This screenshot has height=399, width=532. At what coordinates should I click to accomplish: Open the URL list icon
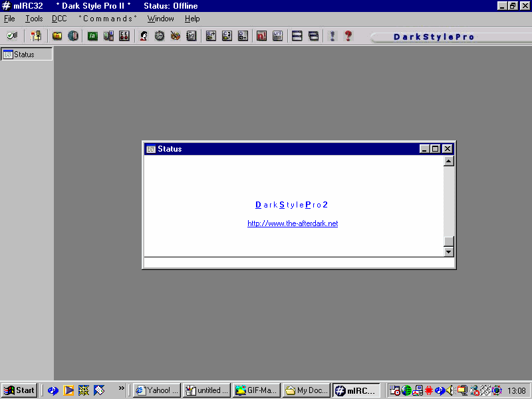277,36
